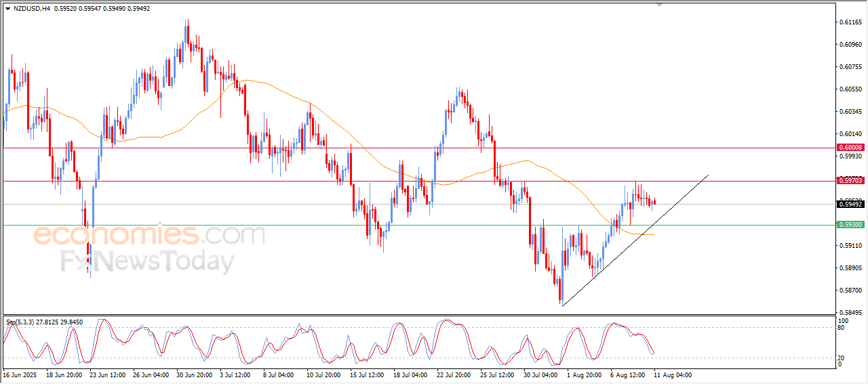The width and height of the screenshot is (868, 384).
Task: Click the 0.58700 price scale value
Action: point(850,291)
